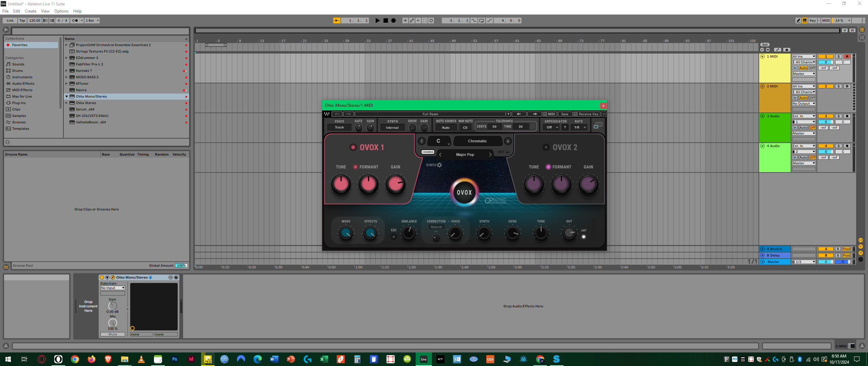The width and height of the screenshot is (868, 366).
Task: Toggle the Capture MIDI bracket icon
Action: coord(425,21)
